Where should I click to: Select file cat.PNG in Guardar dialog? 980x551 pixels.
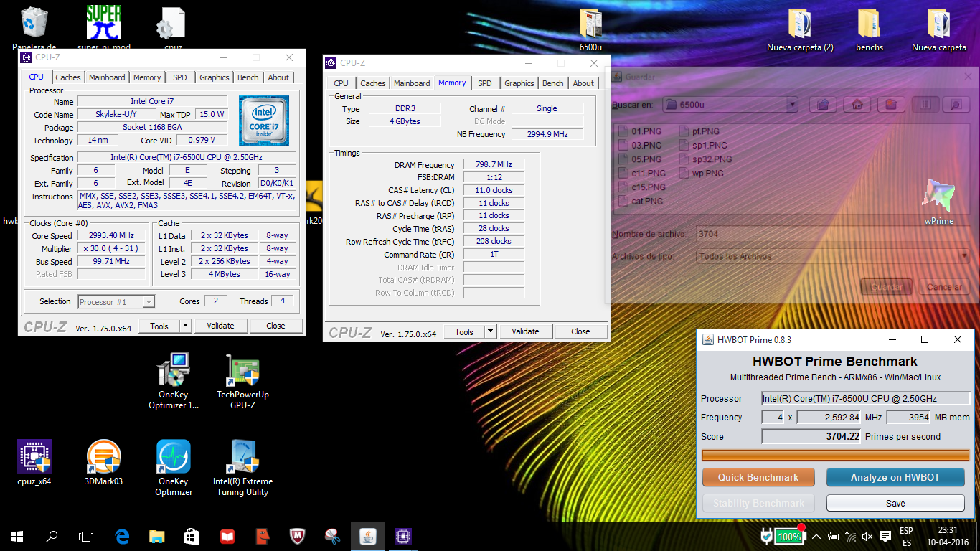(641, 201)
